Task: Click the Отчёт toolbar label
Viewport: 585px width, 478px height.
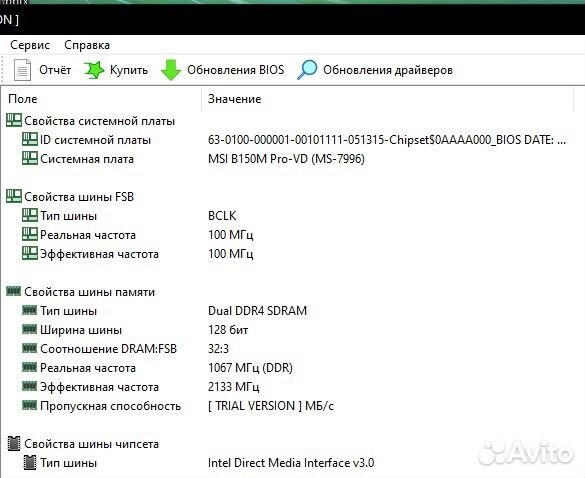Action: pyautogui.click(x=55, y=70)
